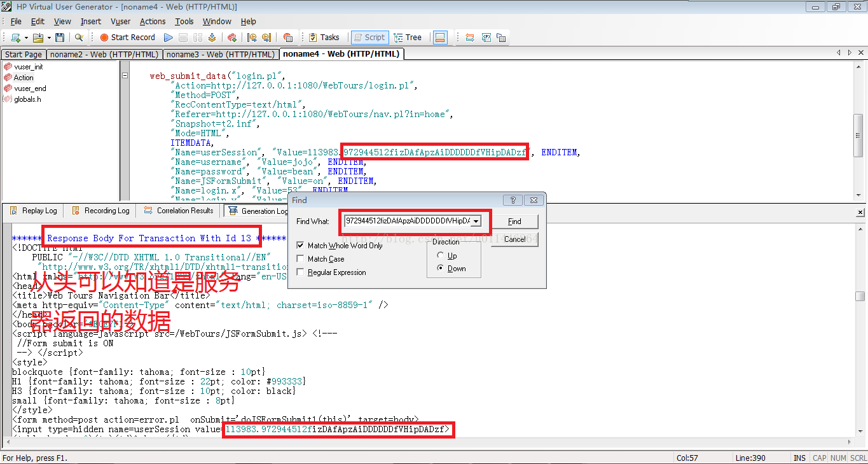
Task: Uncheck Match Whole Word Only
Action: [x=300, y=246]
